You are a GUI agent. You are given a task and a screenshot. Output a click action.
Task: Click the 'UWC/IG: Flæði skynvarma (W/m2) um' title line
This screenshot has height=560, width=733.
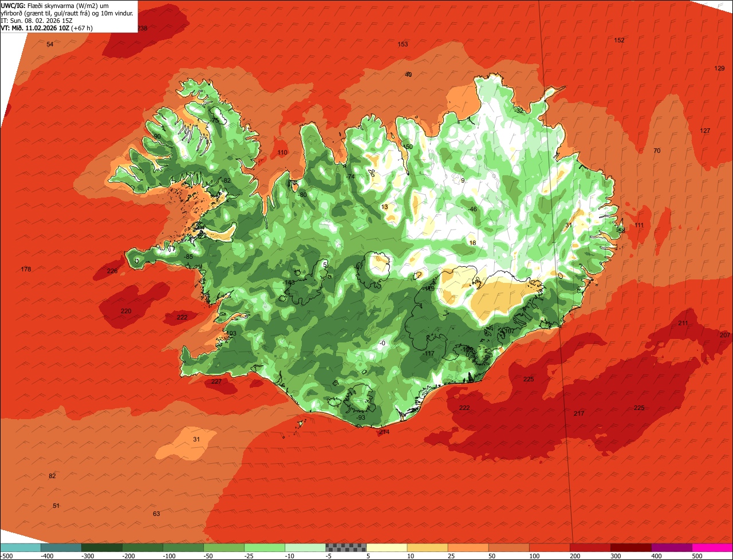[x=55, y=5]
